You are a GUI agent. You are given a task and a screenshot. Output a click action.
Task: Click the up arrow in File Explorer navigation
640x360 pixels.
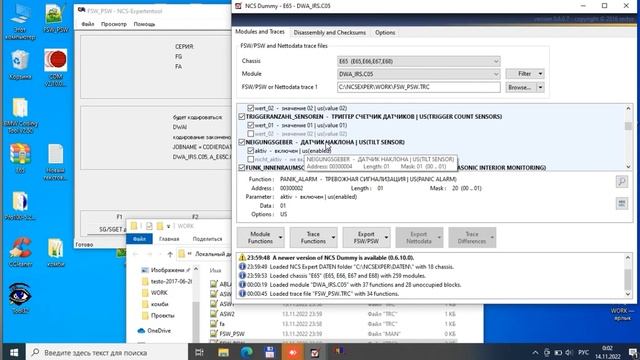pyautogui.click(x=170, y=254)
